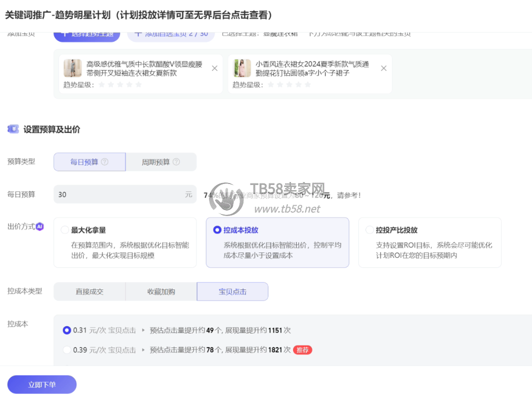
Task: Choose the 0.31 元/次 cost option
Action: [x=67, y=330]
